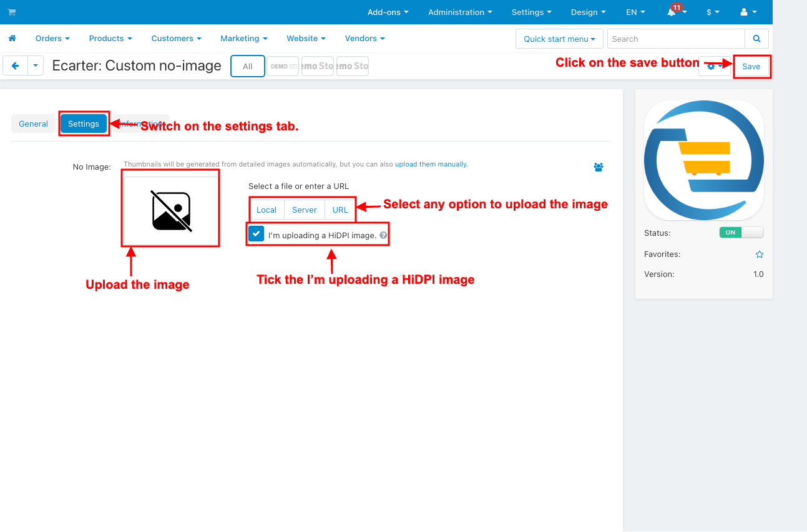Click the search magnifier button

[x=756, y=39]
